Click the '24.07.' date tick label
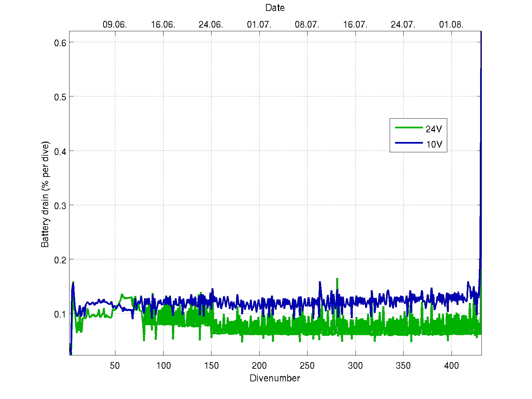The width and height of the screenshot is (532, 399). tap(403, 25)
